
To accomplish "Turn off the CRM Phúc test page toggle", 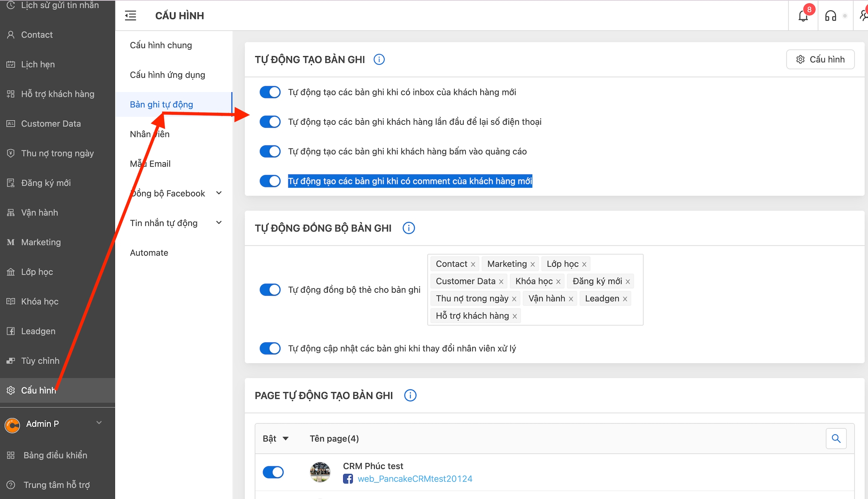I will coord(273,472).
